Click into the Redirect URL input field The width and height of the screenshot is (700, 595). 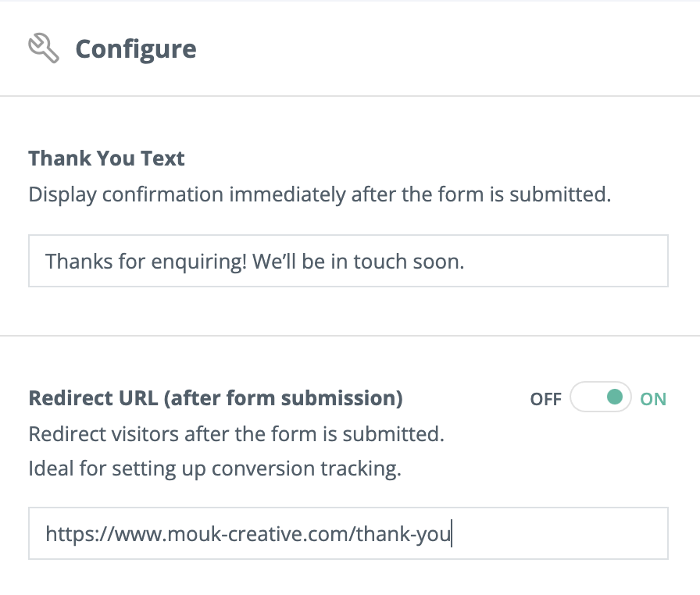pos(348,533)
